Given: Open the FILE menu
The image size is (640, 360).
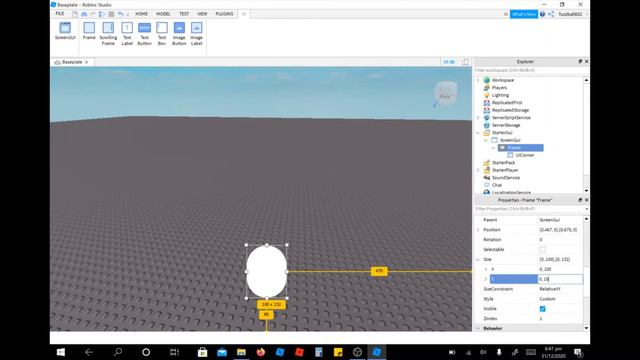Looking at the screenshot, I should tap(60, 14).
